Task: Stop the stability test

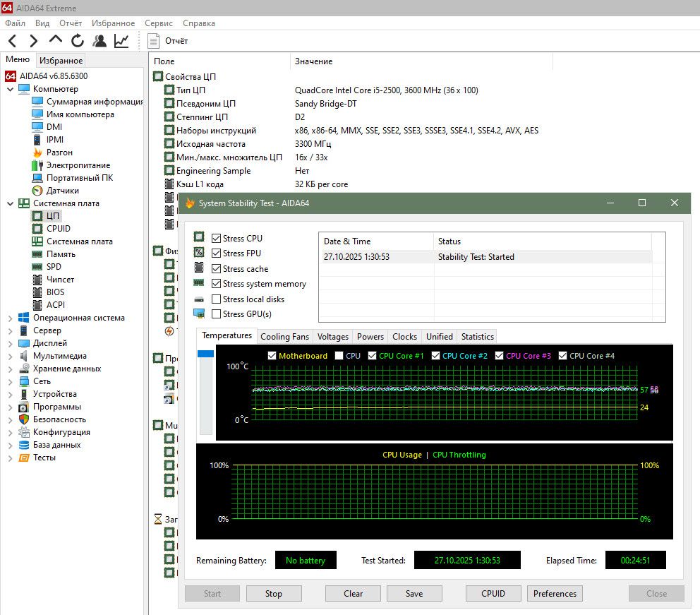Action: pos(274,593)
